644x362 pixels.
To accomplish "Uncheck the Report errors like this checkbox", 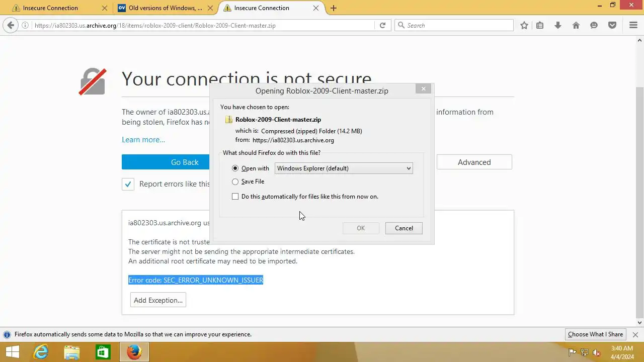I will (x=128, y=184).
